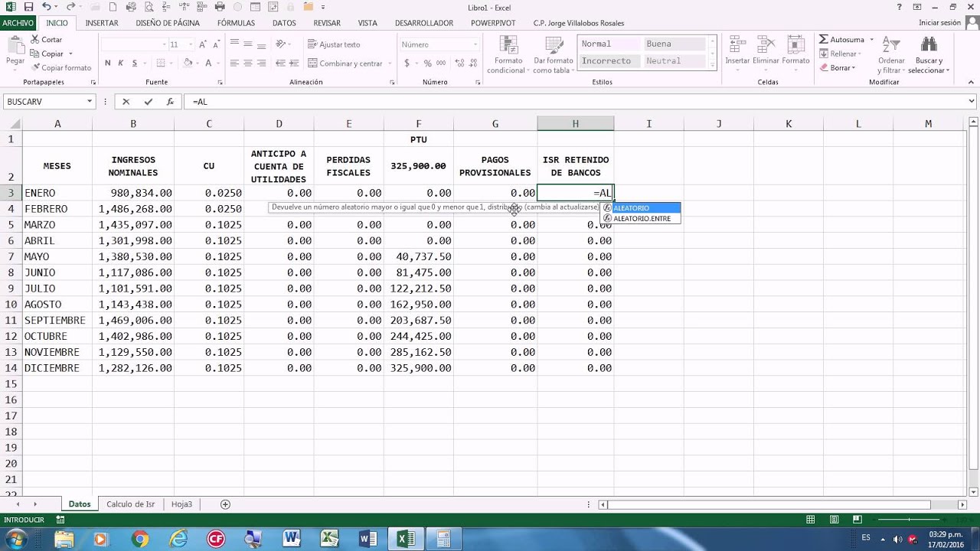This screenshot has height=551, width=980.
Task: Toggle right text alignment
Action: coord(261,63)
